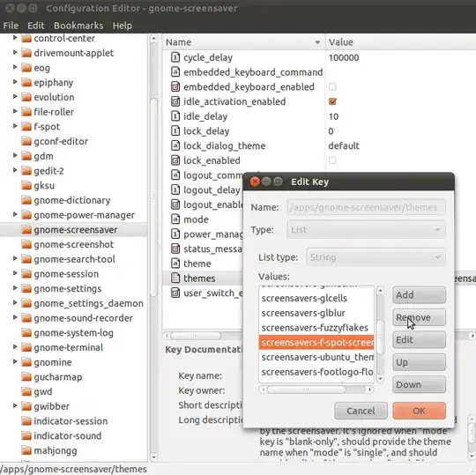Click the mahjongg folder icon
Image resolution: width=476 pixels, height=475 pixels.
click(x=26, y=450)
